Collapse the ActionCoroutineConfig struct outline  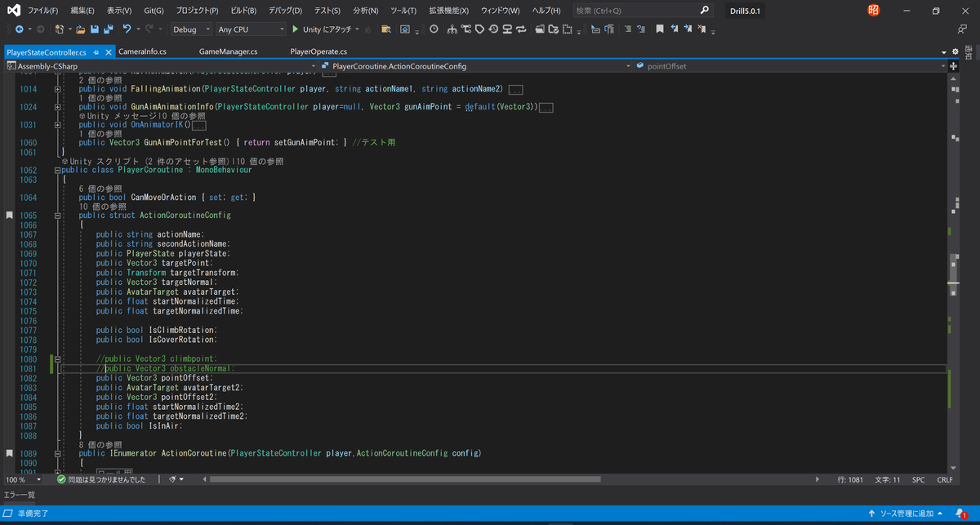pos(57,216)
